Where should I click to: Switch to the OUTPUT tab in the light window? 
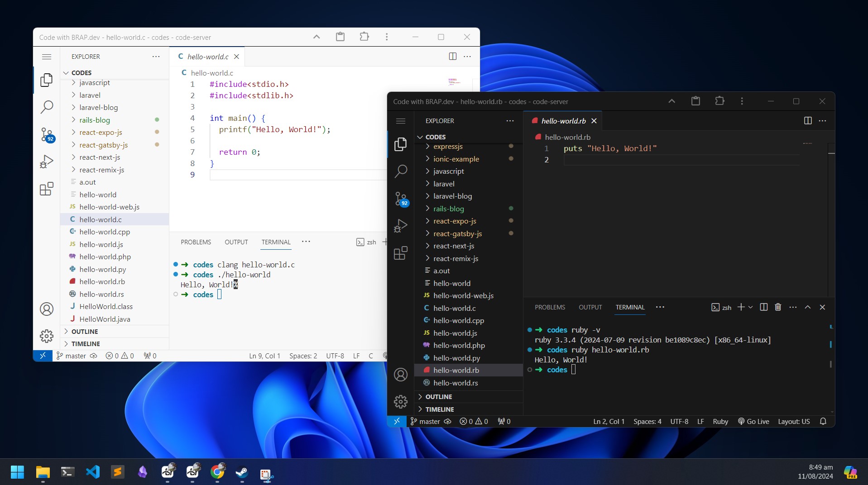click(236, 242)
